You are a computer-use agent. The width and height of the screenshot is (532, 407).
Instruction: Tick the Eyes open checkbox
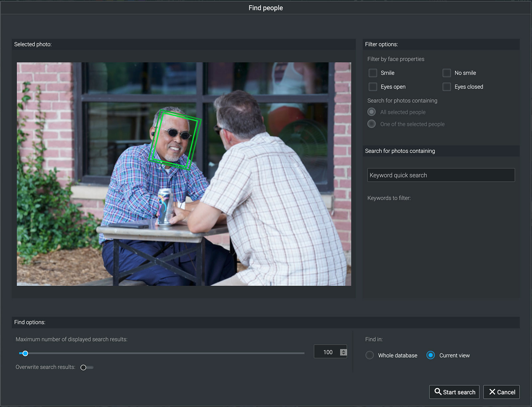pyautogui.click(x=373, y=87)
